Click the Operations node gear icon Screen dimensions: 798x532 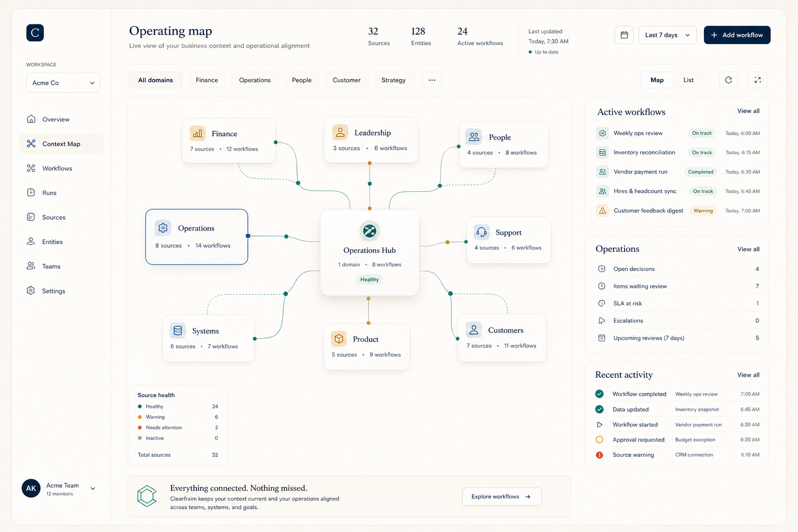[163, 228]
